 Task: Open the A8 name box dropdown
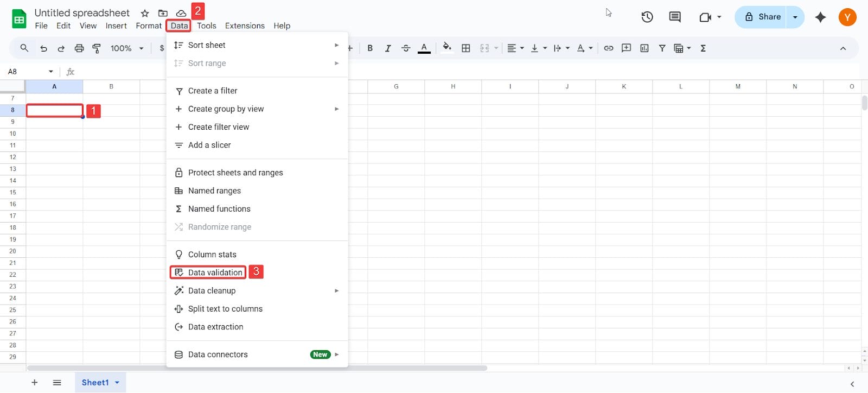51,72
